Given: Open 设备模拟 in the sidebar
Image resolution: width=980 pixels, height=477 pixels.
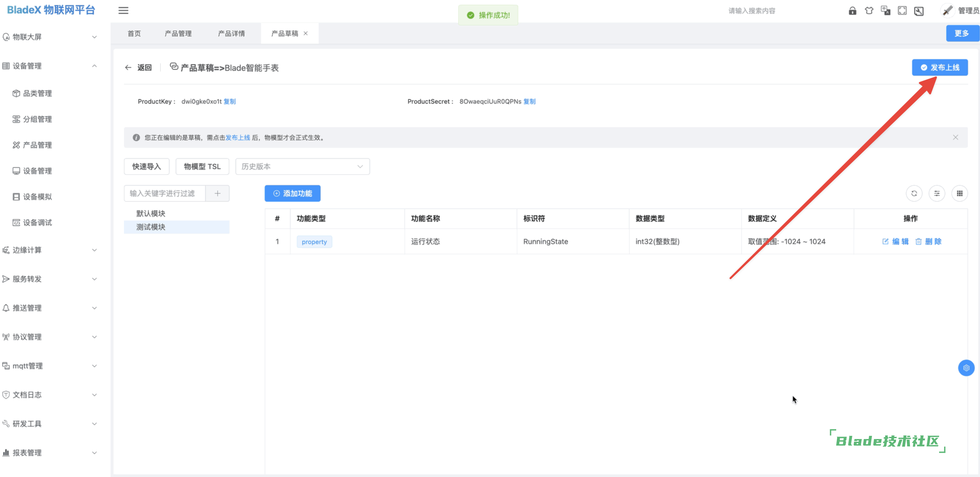Looking at the screenshot, I should 37,196.
